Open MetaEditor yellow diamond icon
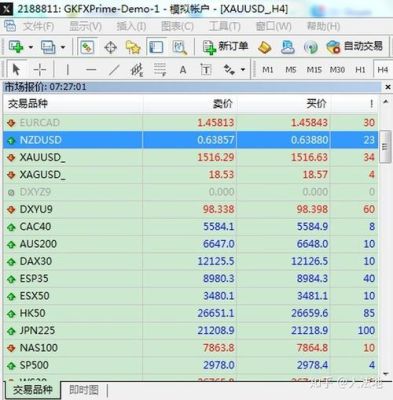The height and width of the screenshot is (400, 393). click(x=265, y=47)
